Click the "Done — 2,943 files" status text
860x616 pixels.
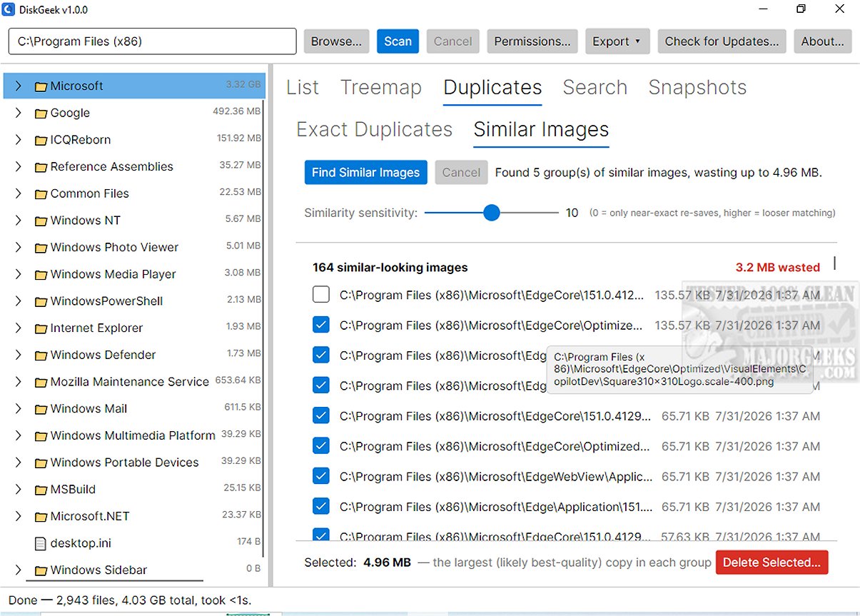[130, 600]
